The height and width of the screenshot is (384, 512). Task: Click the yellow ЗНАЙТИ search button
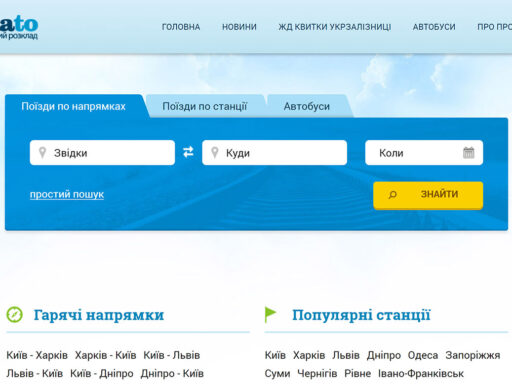pos(428,195)
